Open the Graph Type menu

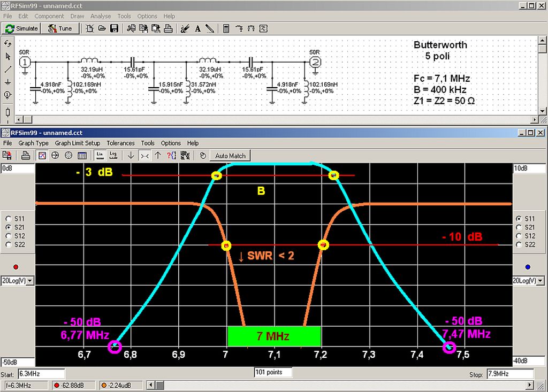(x=34, y=143)
